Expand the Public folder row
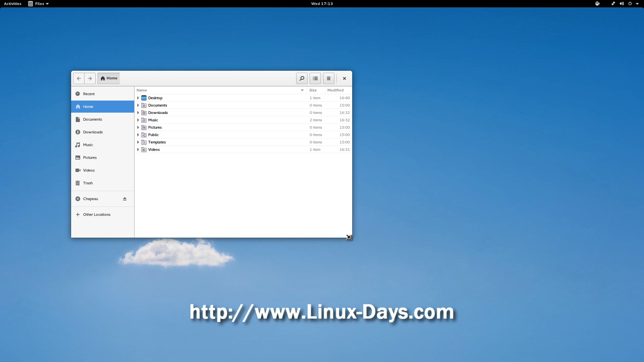Viewport: 644px width, 362px height. tap(138, 135)
